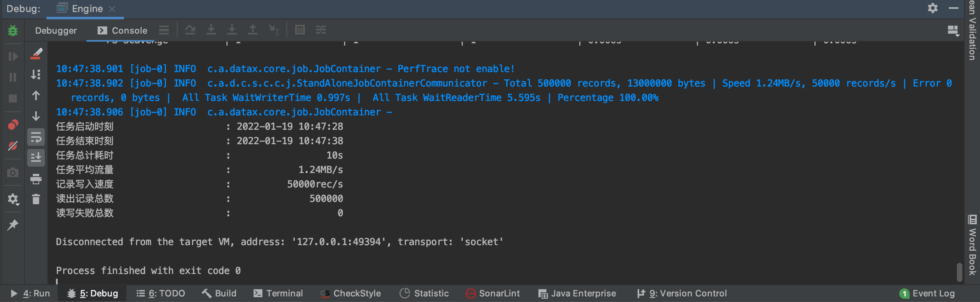Open debug Settings gear dropdown on left
980x302 pixels.
click(13, 199)
